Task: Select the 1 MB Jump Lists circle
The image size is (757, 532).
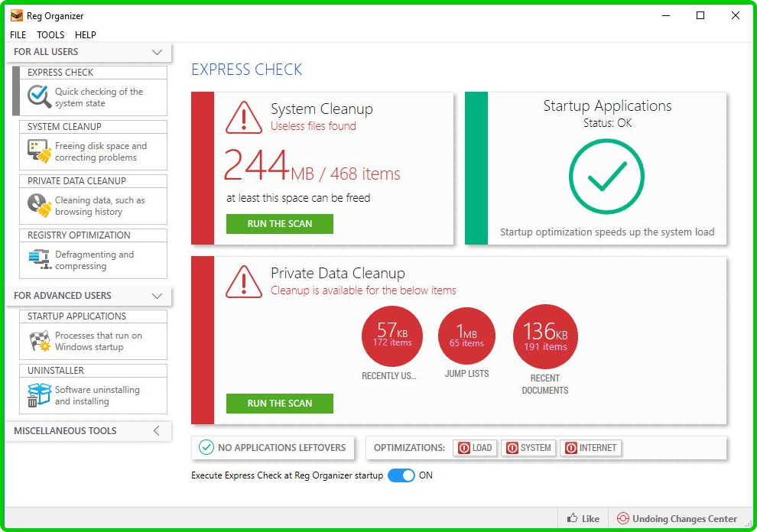Action: pyautogui.click(x=467, y=336)
